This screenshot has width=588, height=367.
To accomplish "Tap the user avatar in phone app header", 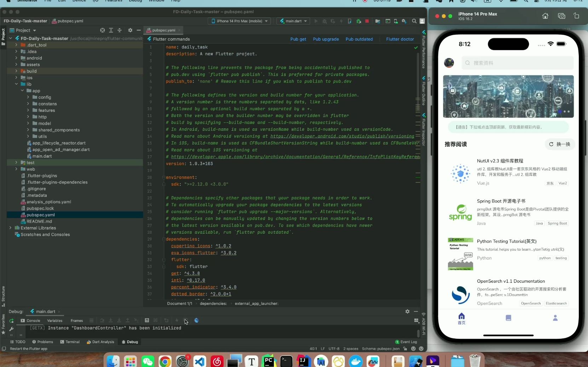I will tap(449, 63).
